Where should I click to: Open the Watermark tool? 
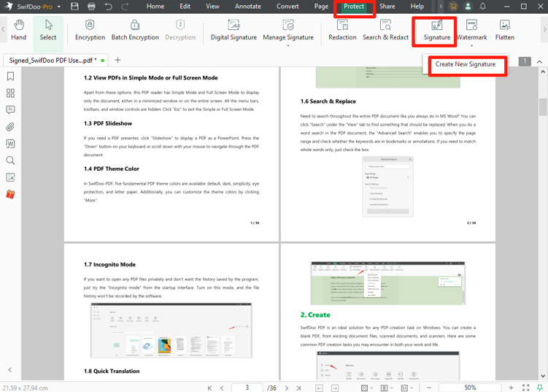pyautogui.click(x=471, y=30)
